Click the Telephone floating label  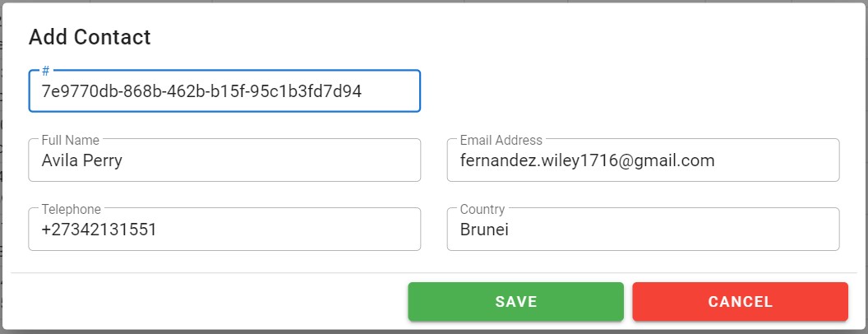point(71,210)
